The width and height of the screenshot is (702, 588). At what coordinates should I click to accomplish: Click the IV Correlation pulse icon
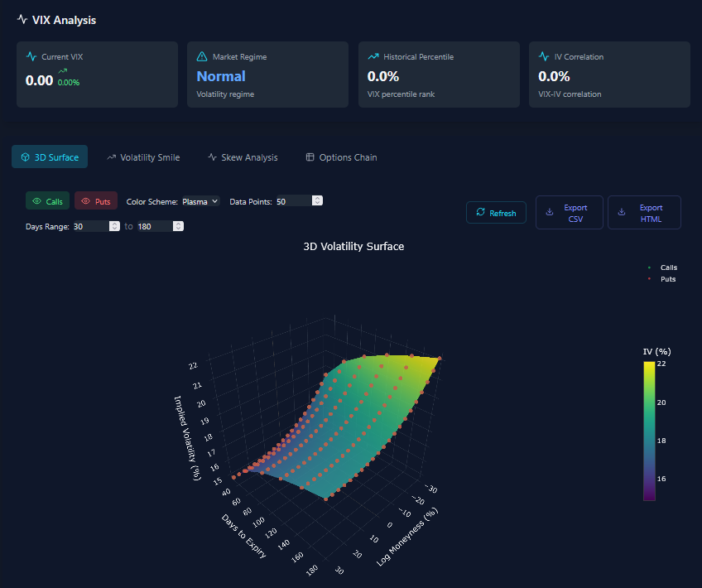(544, 56)
